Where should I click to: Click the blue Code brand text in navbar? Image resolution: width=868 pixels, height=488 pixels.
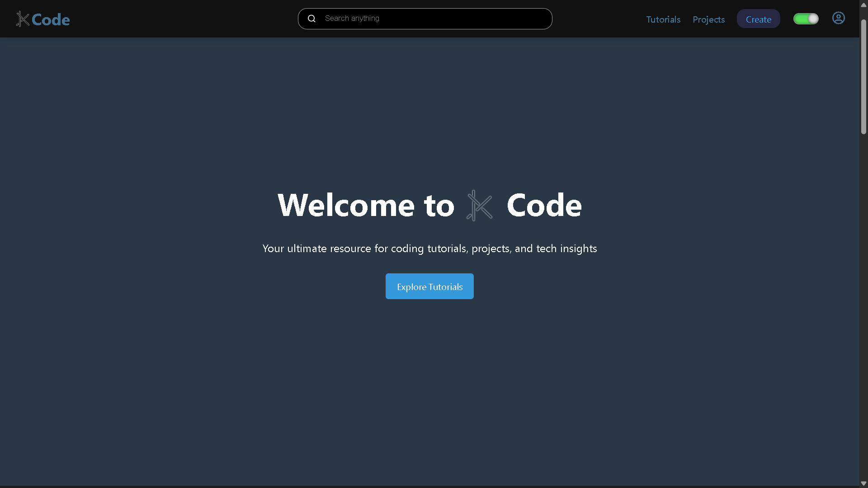coord(51,20)
